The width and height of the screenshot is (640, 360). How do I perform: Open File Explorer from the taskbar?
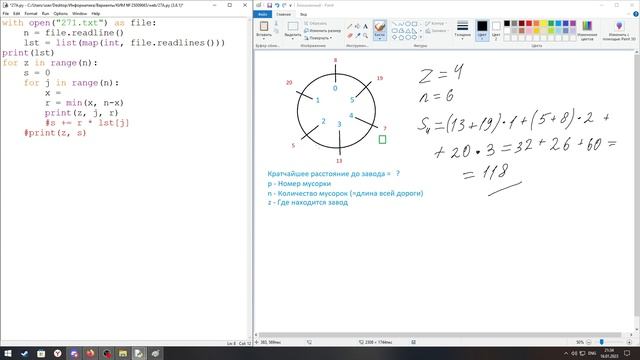pyautogui.click(x=123, y=353)
